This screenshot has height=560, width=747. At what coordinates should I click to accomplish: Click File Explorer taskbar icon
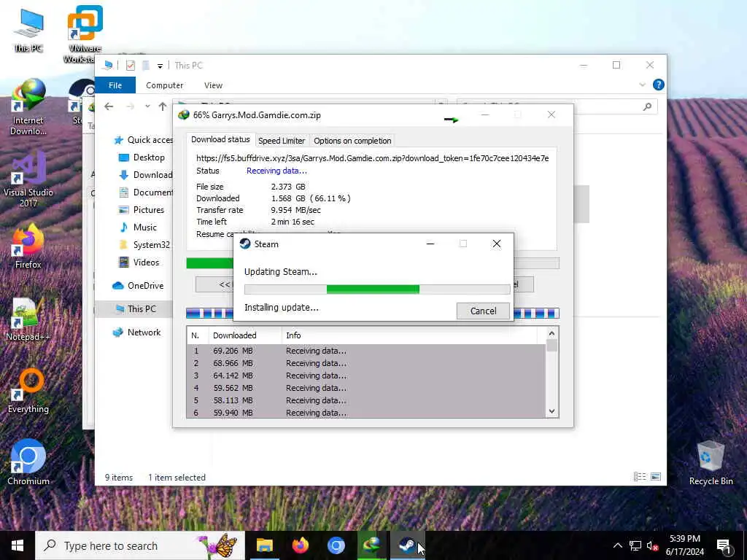(264, 545)
